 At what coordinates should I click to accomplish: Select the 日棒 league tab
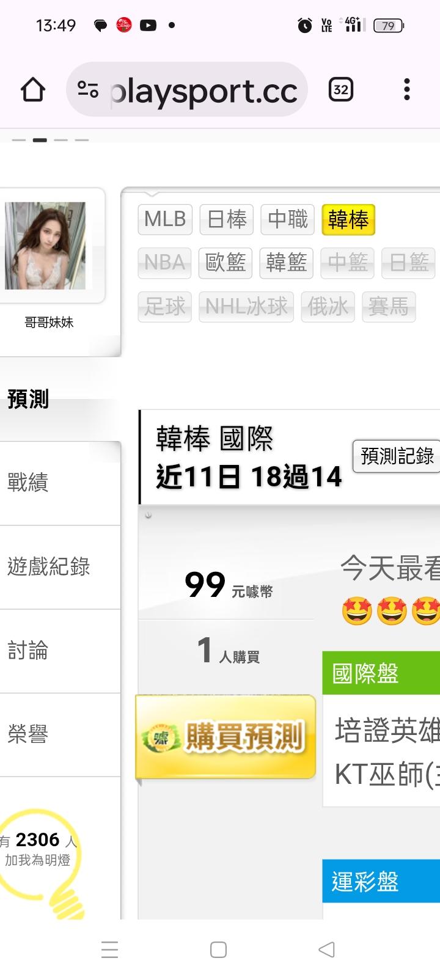tap(227, 219)
